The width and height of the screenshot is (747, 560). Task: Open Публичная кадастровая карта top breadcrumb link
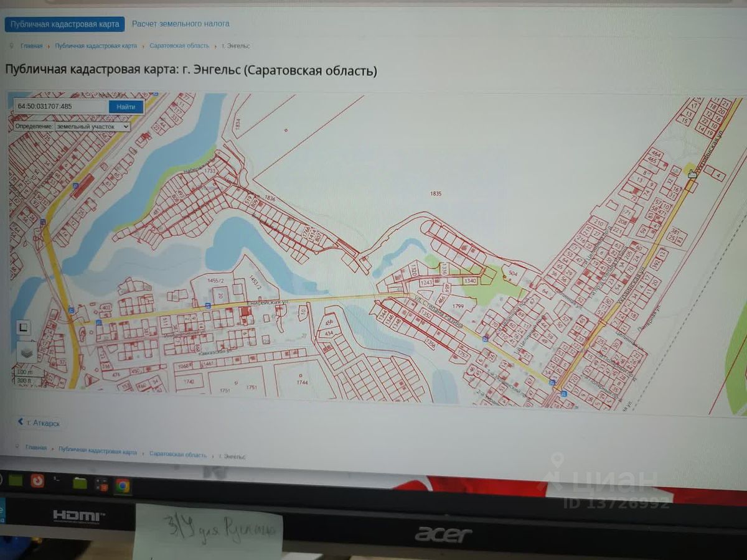(x=96, y=46)
